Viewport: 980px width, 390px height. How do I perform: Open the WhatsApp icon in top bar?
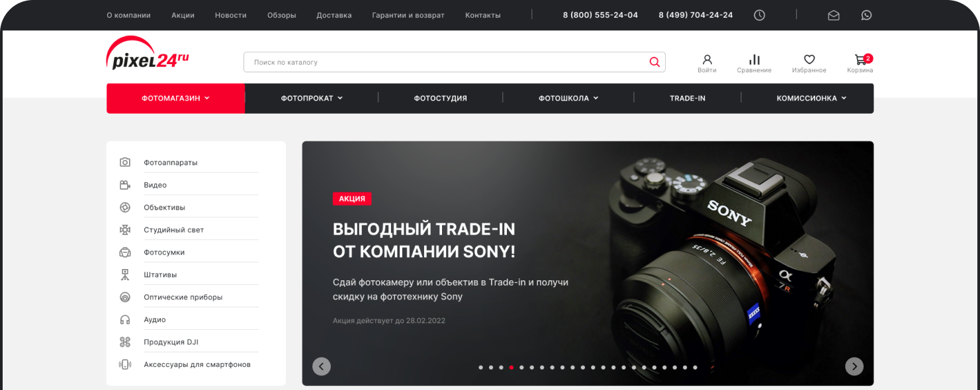click(866, 15)
